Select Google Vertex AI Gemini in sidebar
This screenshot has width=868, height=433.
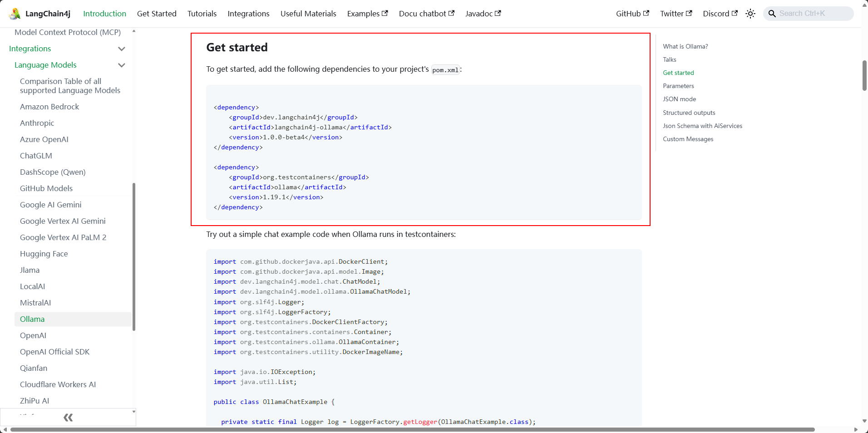[63, 221]
